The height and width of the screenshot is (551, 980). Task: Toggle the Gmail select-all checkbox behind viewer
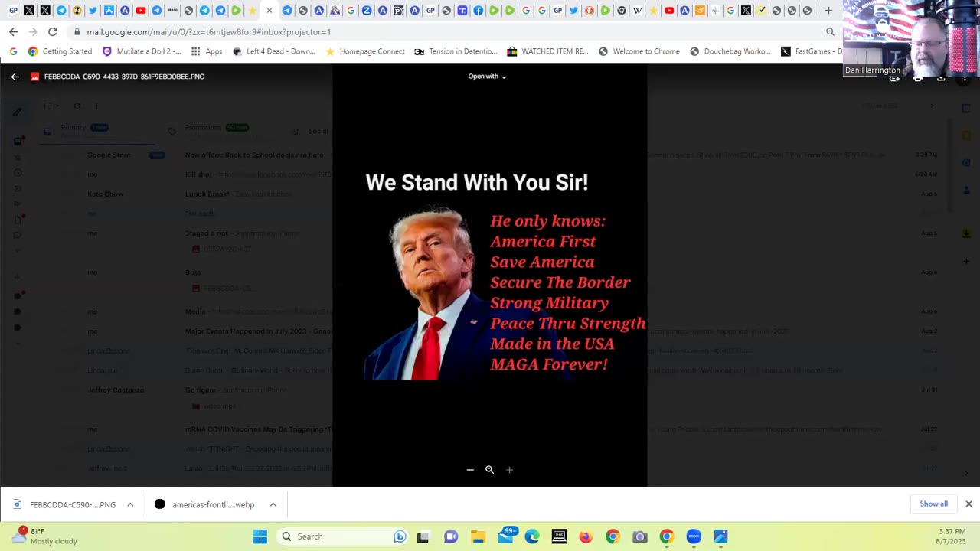[47, 106]
